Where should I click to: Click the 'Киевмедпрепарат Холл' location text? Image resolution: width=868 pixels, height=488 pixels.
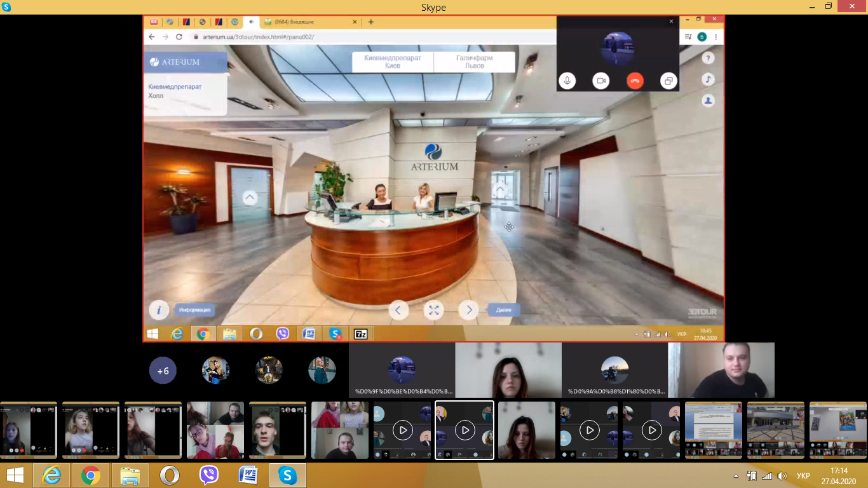(175, 91)
